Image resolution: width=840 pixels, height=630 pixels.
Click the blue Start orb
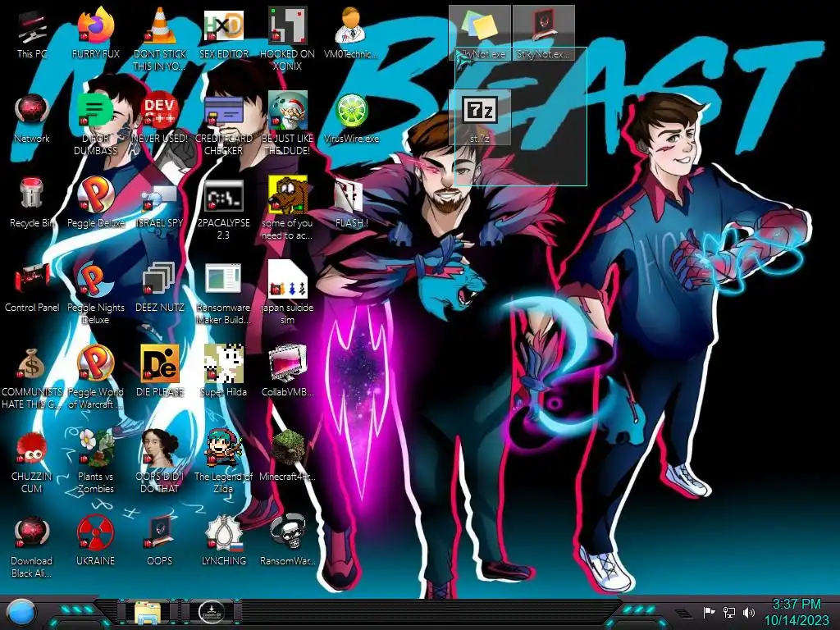point(21,612)
